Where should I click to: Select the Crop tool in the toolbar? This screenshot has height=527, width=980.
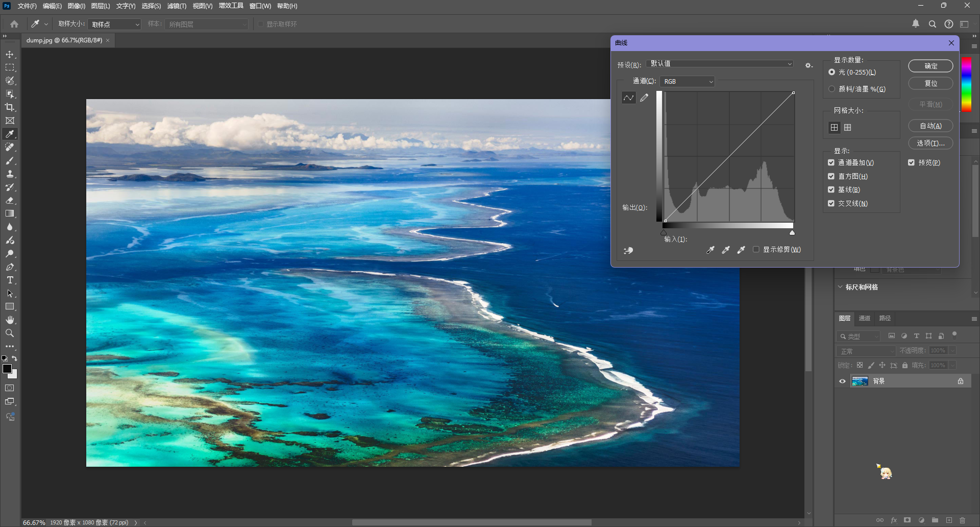coord(10,107)
